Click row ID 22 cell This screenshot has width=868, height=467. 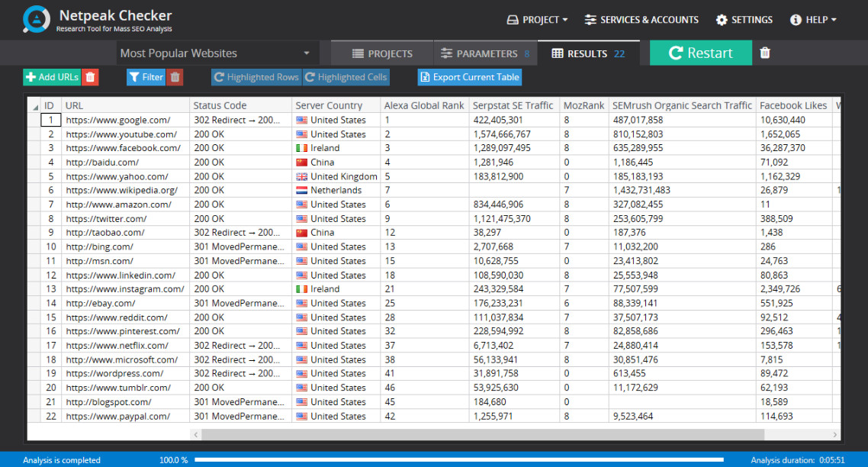point(50,416)
